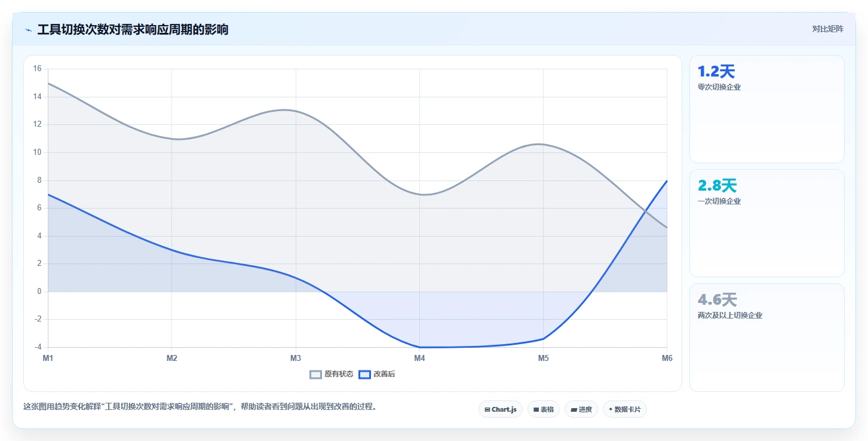
Task: Click the blue line's data point at M6
Action: point(667,180)
